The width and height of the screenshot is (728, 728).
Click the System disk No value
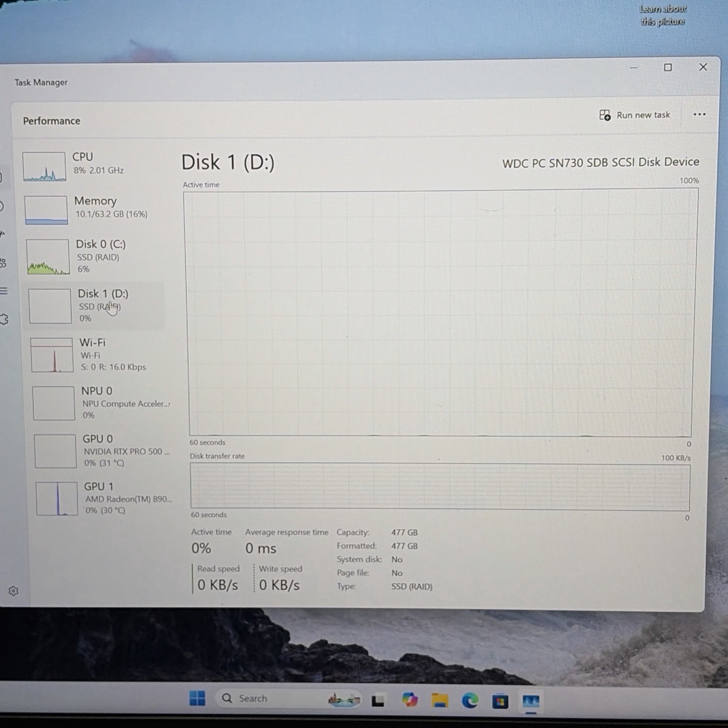click(397, 560)
